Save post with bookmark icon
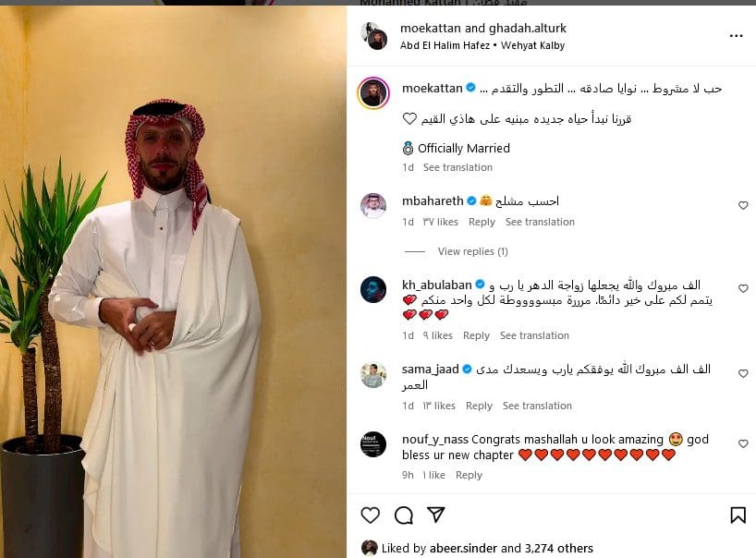This screenshot has height=558, width=756. click(738, 516)
